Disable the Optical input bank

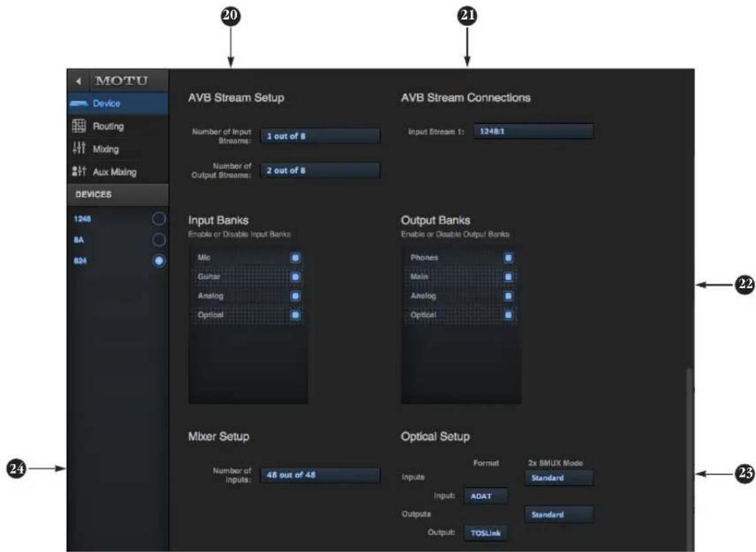click(x=296, y=315)
